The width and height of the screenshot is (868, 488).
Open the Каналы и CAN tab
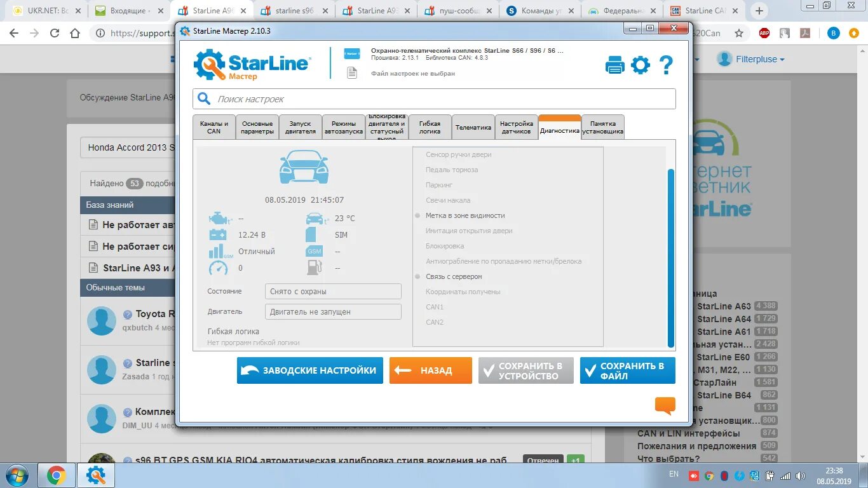[x=214, y=127]
